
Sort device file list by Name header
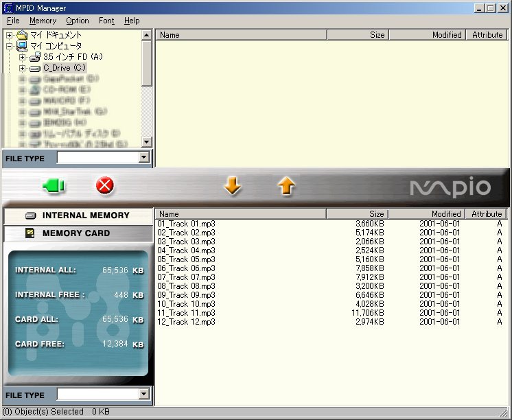pyautogui.click(x=240, y=214)
